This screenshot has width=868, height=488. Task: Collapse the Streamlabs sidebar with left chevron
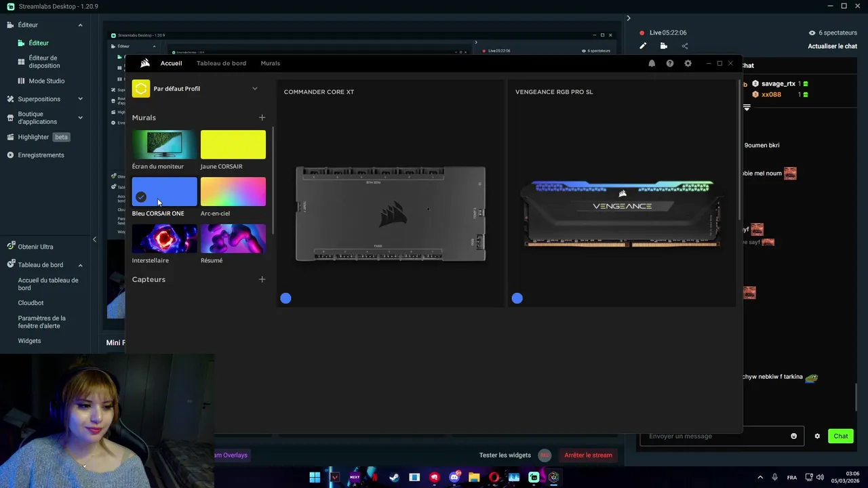point(94,239)
